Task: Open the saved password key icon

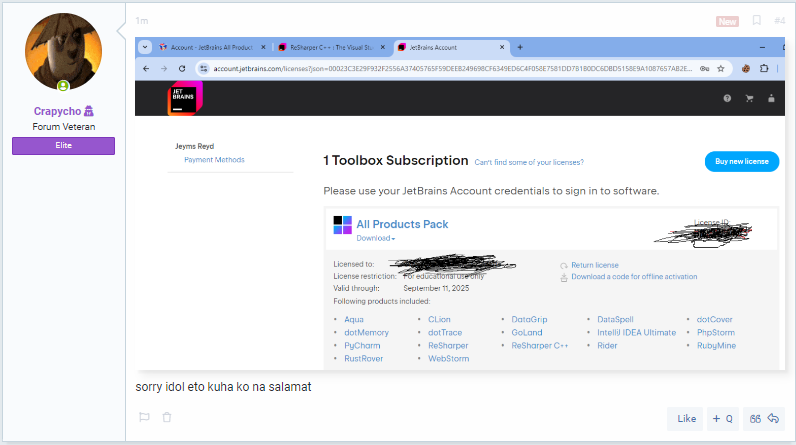Action: [704, 69]
